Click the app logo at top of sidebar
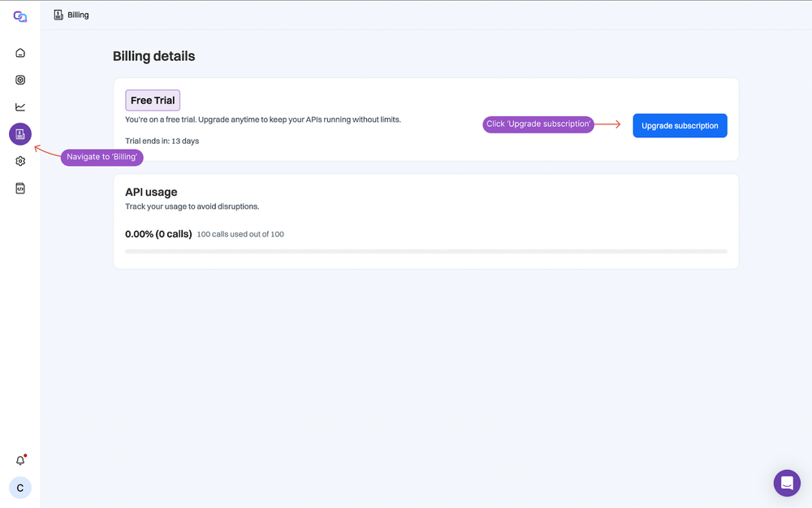The image size is (812, 508). [19, 15]
